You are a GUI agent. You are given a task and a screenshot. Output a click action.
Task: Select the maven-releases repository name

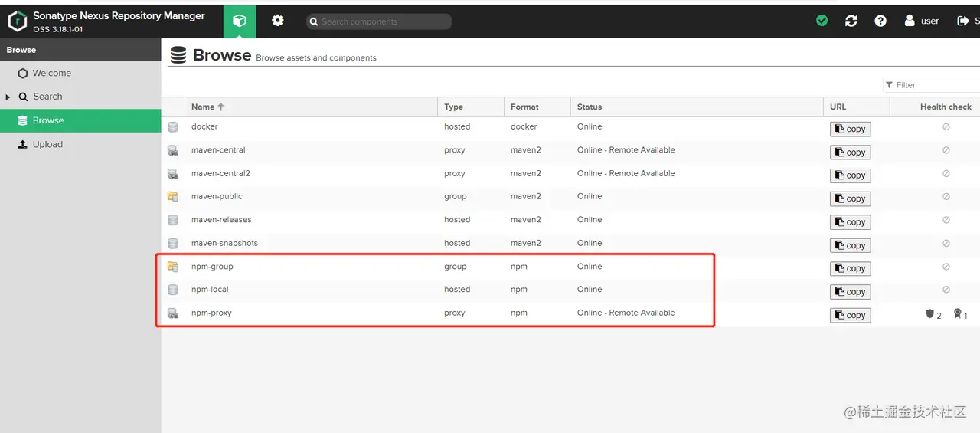pos(221,220)
